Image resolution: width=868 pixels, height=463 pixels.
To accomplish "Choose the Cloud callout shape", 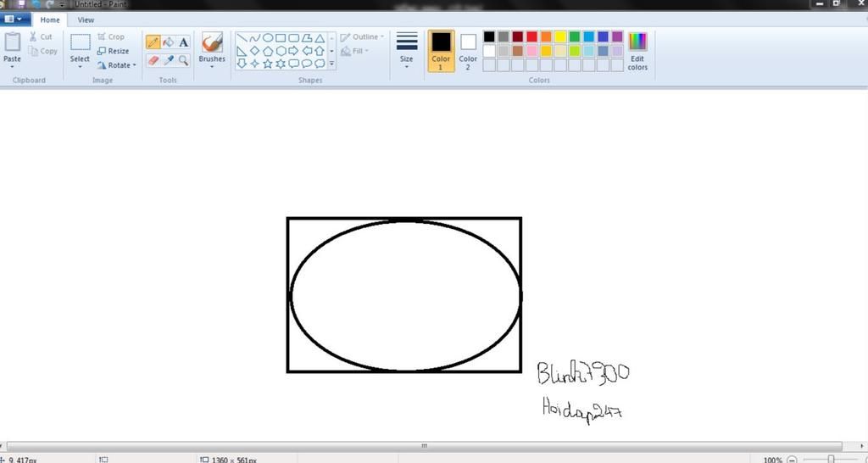I will point(320,64).
